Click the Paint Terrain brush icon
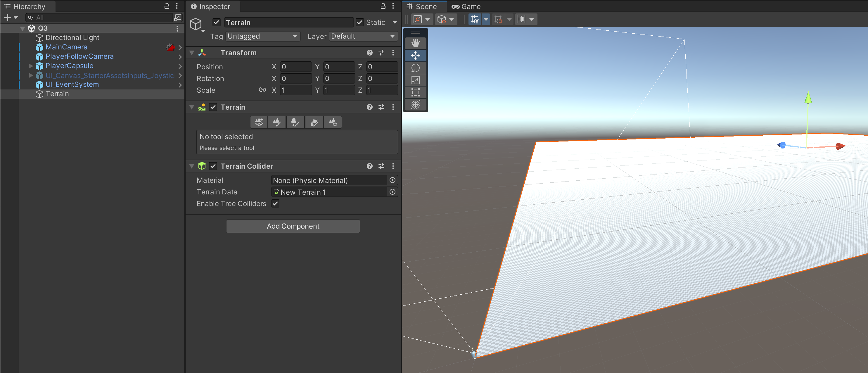Viewport: 868px width, 373px height. click(x=277, y=122)
